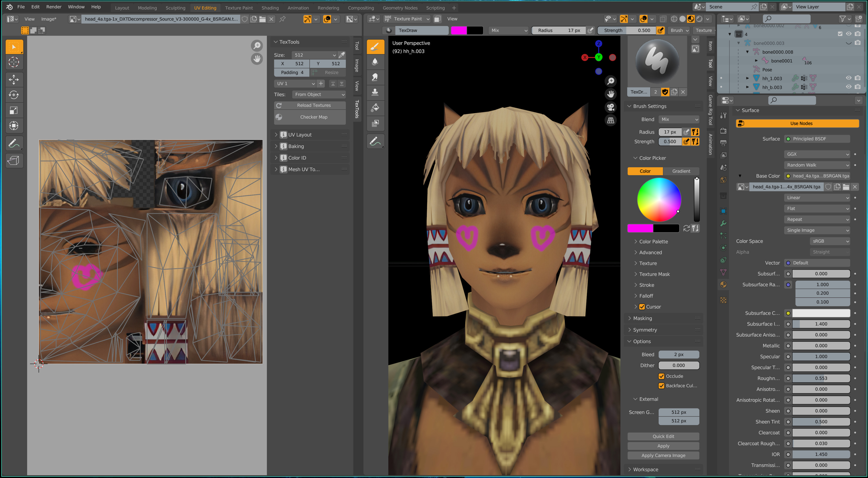Click the Apply Camera Image button
Viewport: 868px width, 478px height.
(663, 455)
